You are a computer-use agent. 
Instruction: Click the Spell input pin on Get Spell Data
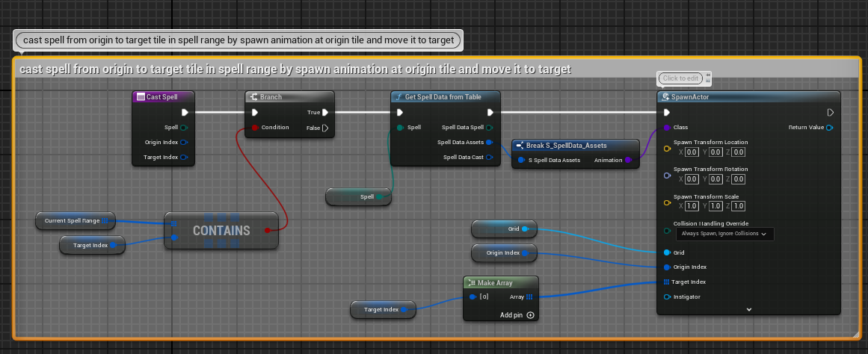400,127
